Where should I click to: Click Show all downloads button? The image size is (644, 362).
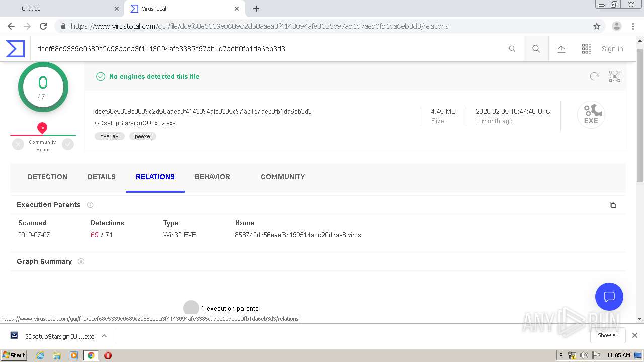(x=608, y=335)
